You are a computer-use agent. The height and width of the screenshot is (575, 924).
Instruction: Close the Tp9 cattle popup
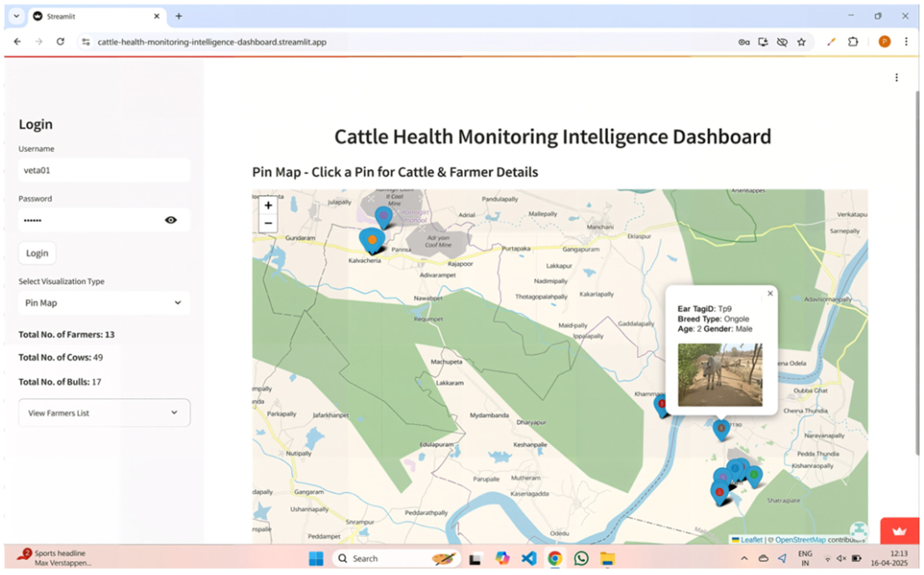(770, 294)
